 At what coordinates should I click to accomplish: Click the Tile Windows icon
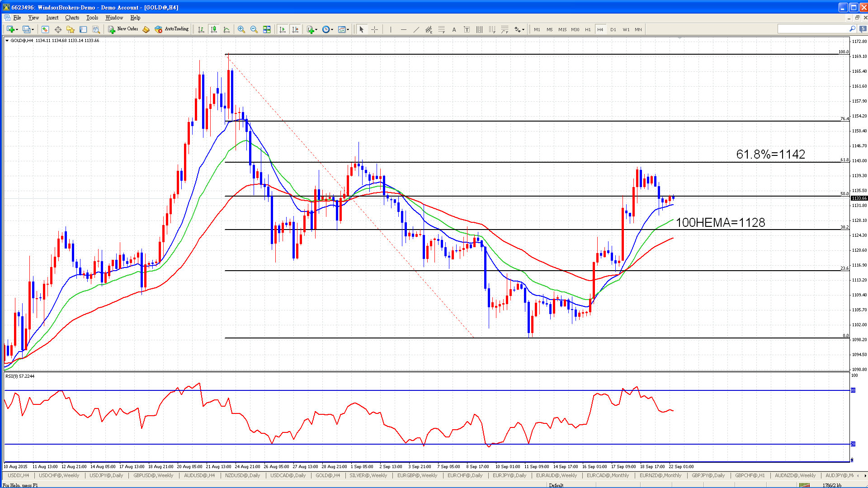click(x=267, y=29)
